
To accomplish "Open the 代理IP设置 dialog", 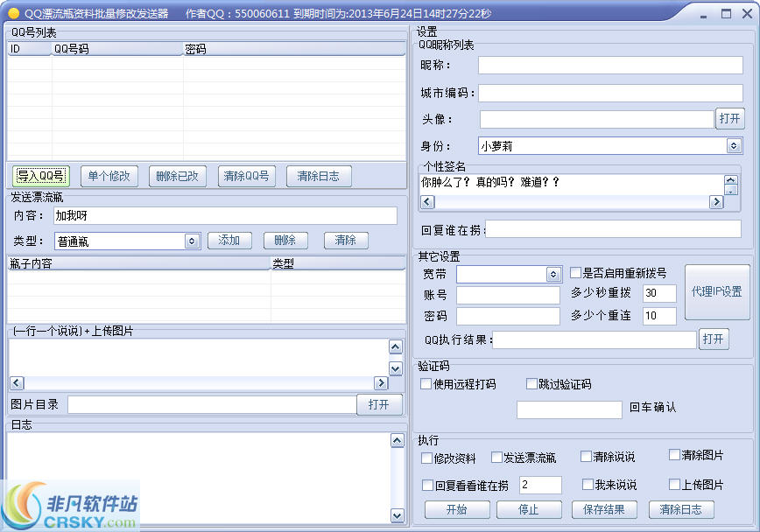I will pos(717,291).
